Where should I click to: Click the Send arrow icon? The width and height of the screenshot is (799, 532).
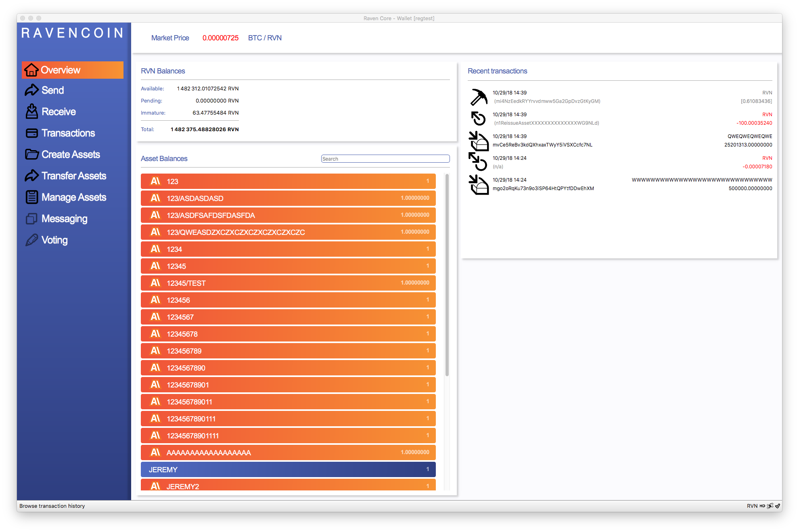point(31,90)
